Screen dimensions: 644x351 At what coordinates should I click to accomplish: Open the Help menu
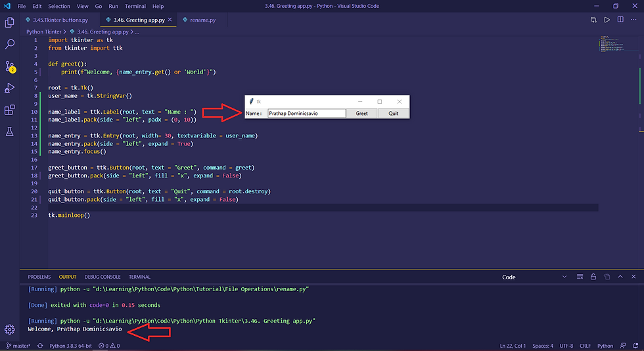(158, 6)
